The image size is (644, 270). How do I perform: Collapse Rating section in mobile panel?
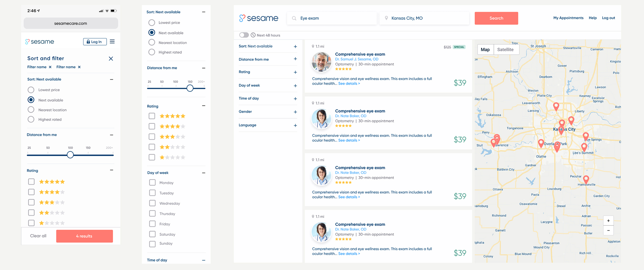[112, 170]
